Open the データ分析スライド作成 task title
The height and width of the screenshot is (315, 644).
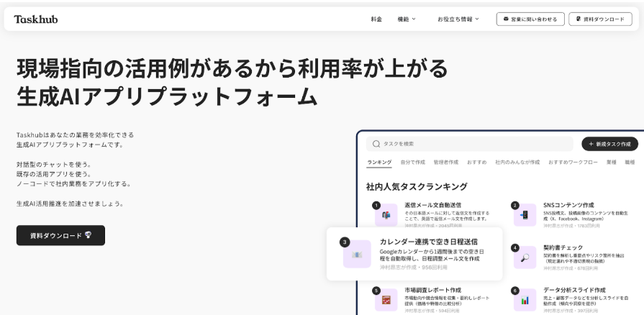575,290
